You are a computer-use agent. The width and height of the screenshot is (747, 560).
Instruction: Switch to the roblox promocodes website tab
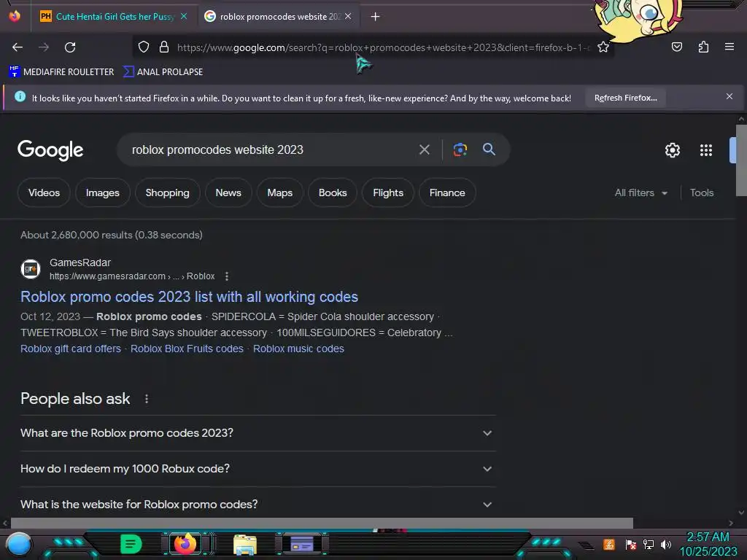(279, 17)
